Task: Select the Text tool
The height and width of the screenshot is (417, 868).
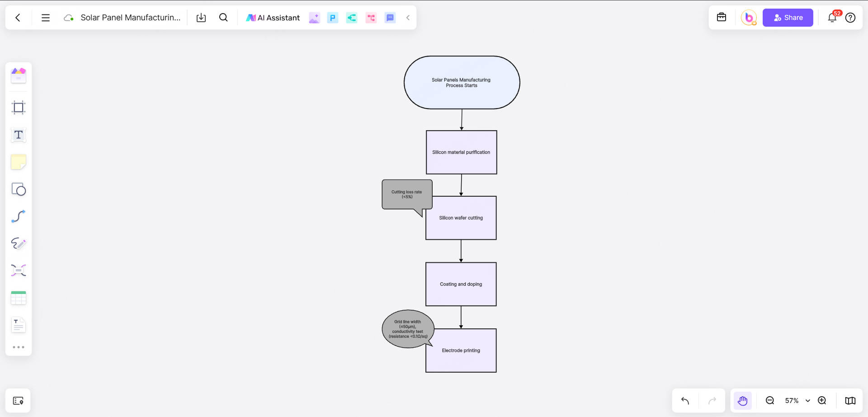Action: [x=19, y=135]
